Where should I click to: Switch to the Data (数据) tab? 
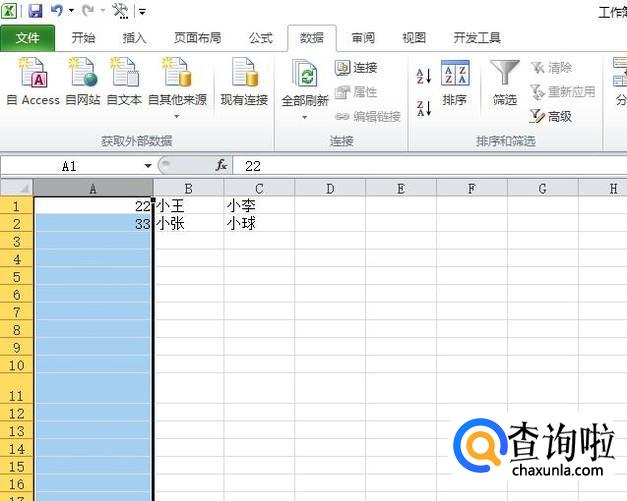[x=312, y=38]
